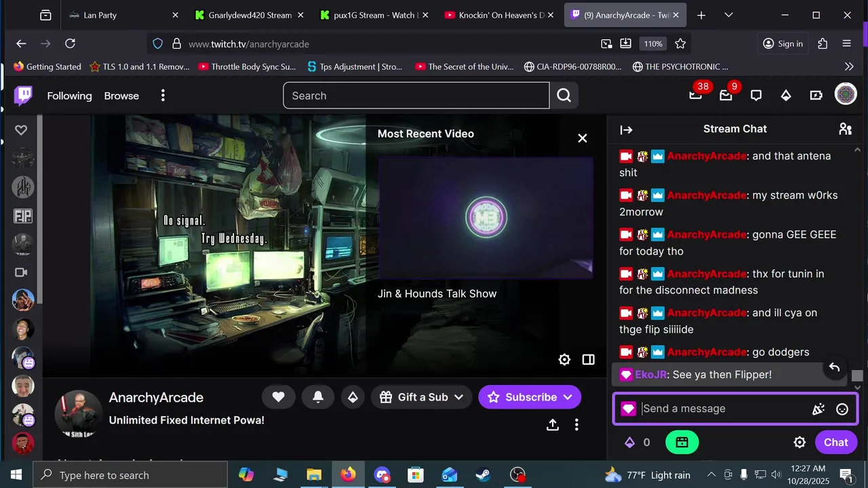
Task: Open Windows Start menu
Action: click(x=16, y=475)
